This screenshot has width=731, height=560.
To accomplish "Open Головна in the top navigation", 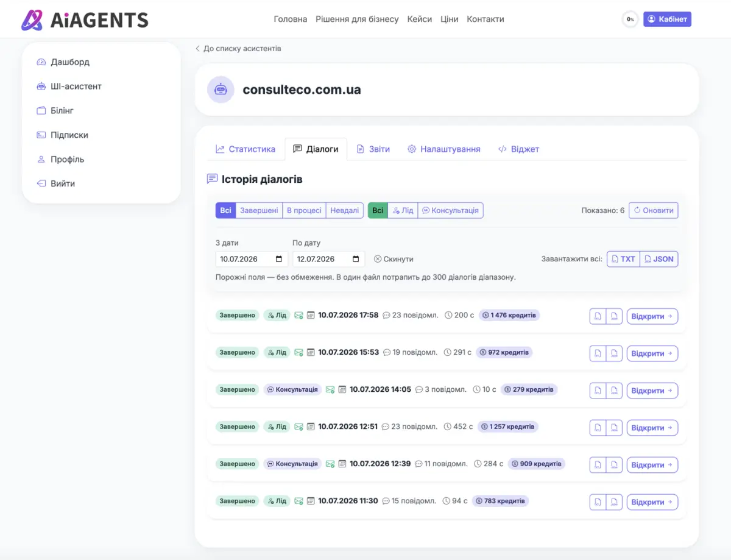I will tap(291, 19).
